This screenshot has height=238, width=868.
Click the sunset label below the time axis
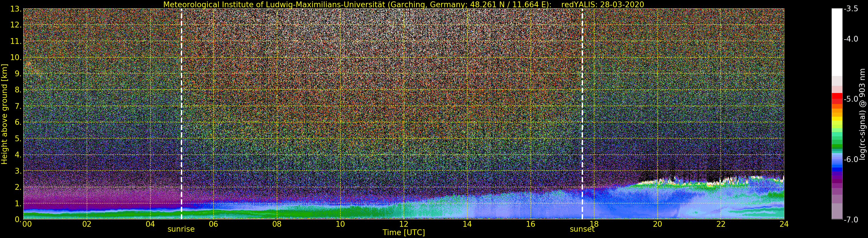582,229
